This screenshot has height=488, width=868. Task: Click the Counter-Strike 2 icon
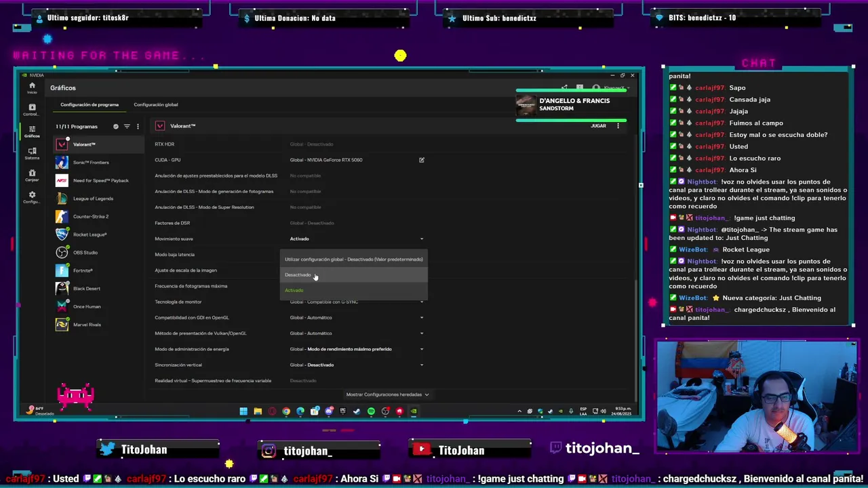[x=62, y=216]
